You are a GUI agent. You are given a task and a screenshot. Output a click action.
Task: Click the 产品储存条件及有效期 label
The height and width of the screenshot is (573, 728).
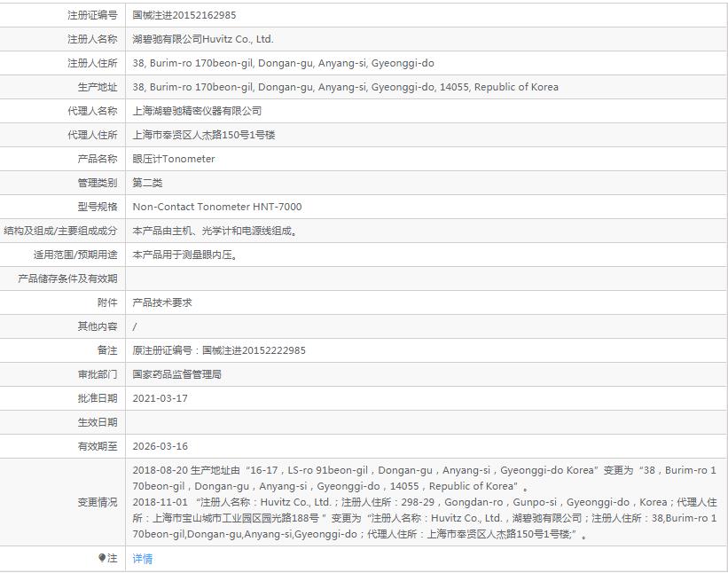point(67,279)
